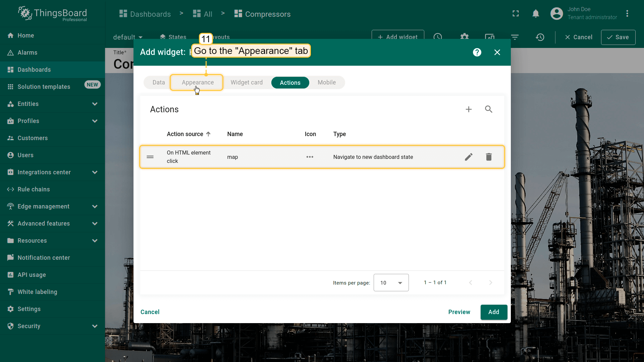Image resolution: width=644 pixels, height=362 pixels.
Task: Delete the map action with trash icon
Action: coord(489,157)
